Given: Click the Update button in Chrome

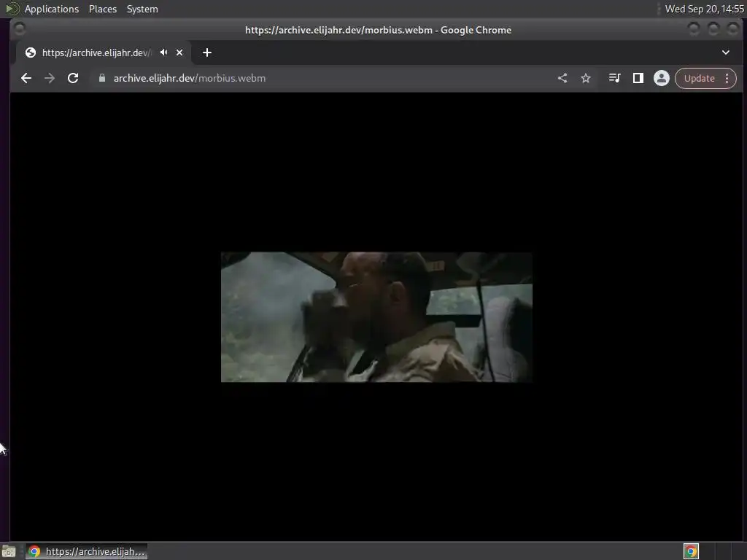Looking at the screenshot, I should click(x=700, y=78).
